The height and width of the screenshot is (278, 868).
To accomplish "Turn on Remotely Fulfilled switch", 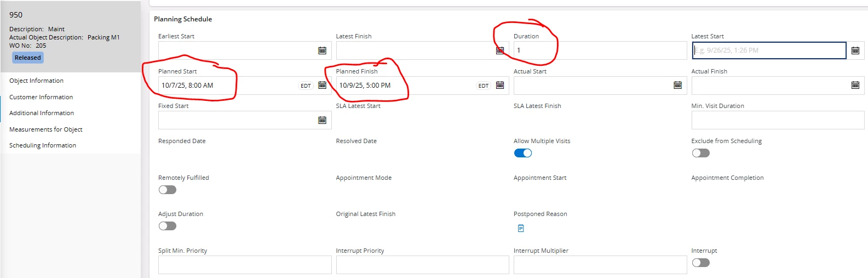I will coord(168,190).
